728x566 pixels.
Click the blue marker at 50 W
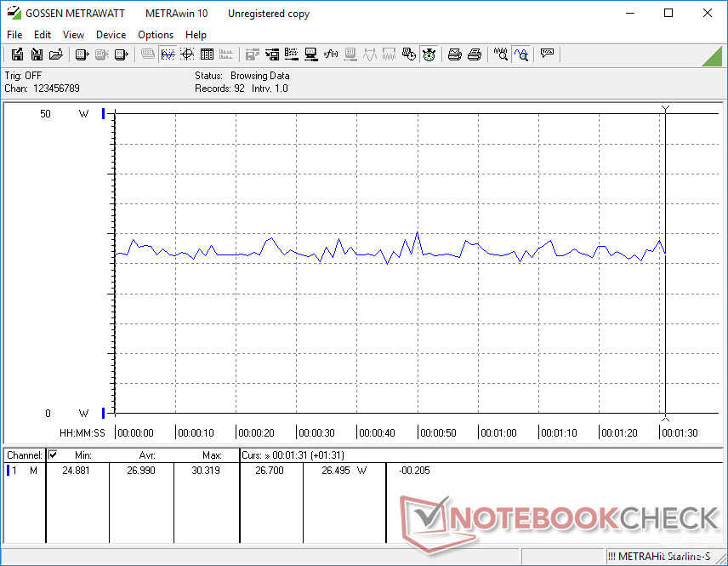click(104, 113)
